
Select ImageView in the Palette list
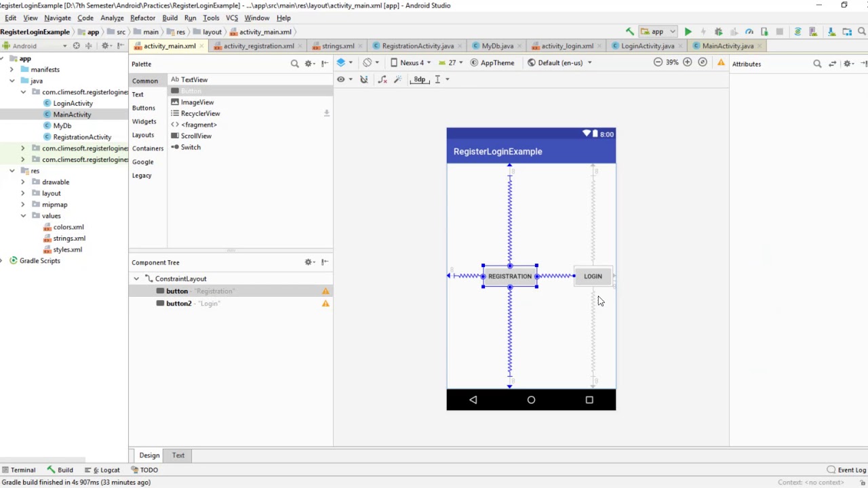pyautogui.click(x=197, y=102)
